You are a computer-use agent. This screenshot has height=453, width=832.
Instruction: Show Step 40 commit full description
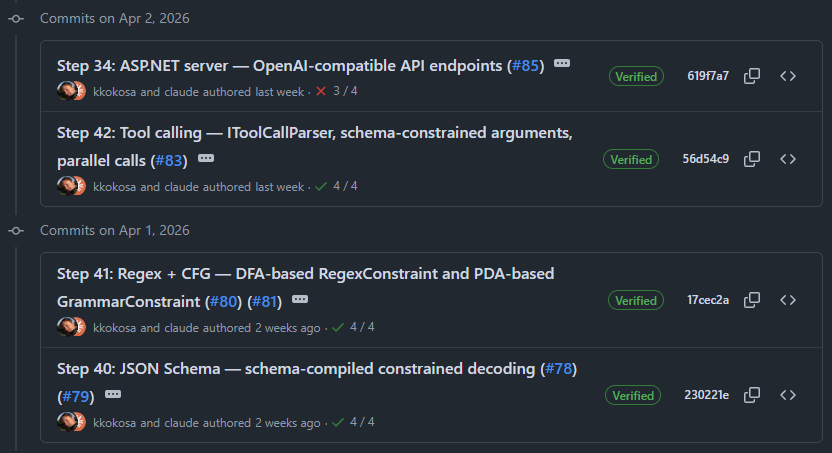coord(112,395)
